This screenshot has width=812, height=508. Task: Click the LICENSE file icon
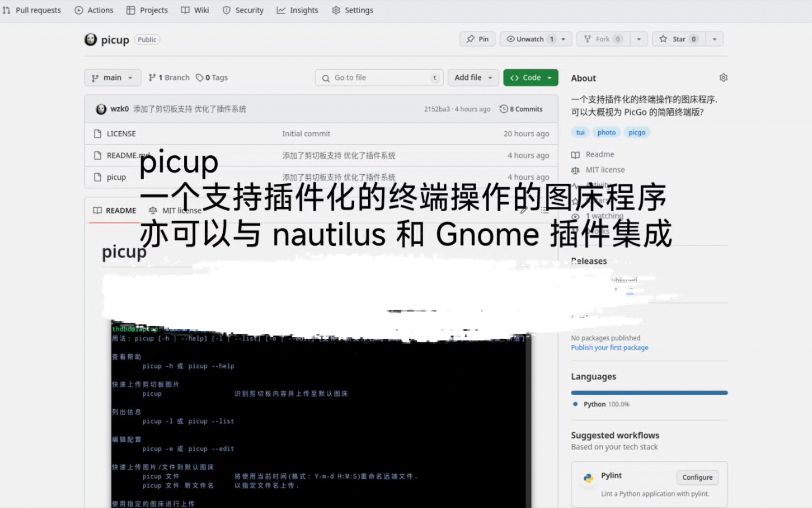(x=98, y=134)
